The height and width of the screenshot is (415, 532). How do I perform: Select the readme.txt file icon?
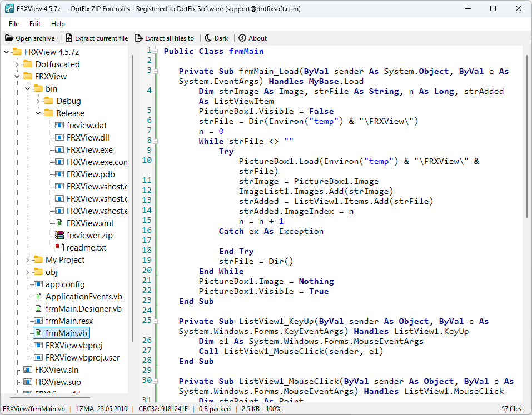click(59, 248)
